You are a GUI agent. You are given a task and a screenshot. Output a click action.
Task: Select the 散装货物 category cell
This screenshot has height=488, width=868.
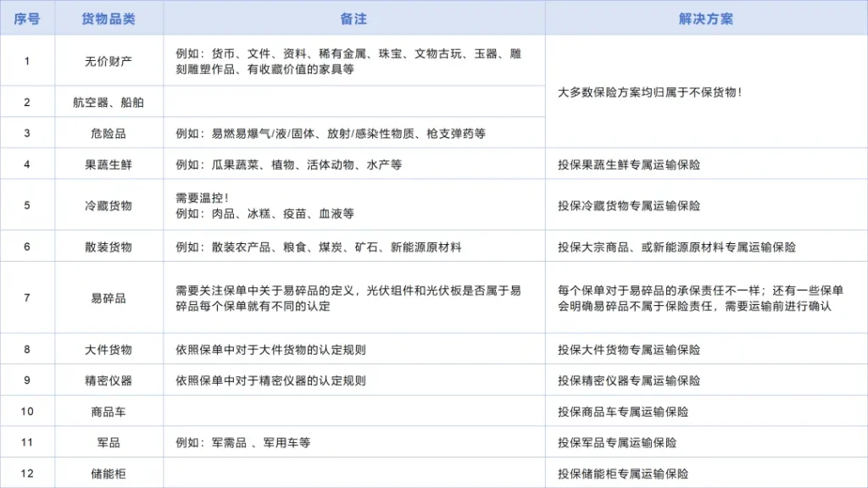click(x=108, y=247)
